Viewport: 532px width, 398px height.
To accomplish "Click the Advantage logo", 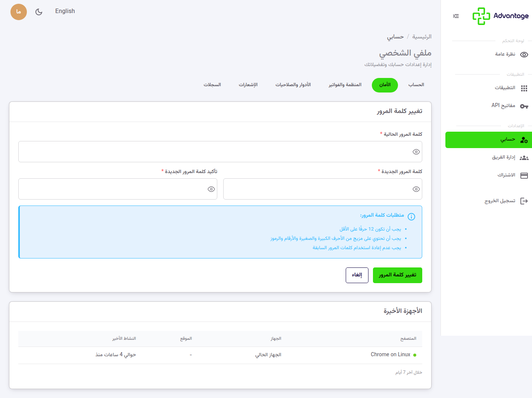I will pyautogui.click(x=500, y=16).
